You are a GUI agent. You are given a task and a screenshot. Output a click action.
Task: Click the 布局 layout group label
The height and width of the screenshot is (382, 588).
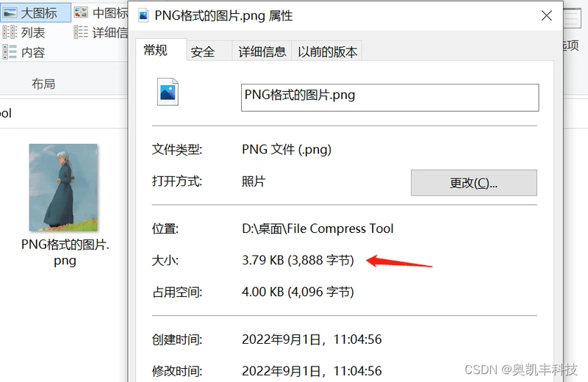pos(43,84)
